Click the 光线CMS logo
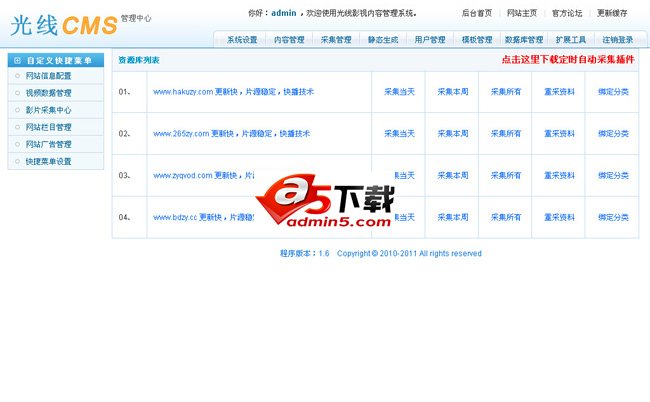 point(64,25)
